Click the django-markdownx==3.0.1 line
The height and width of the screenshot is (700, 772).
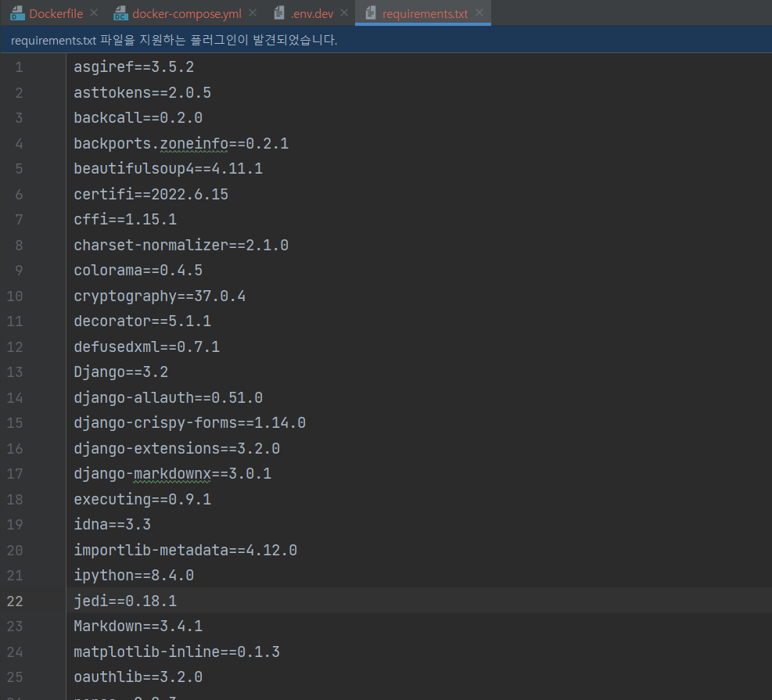tap(172, 473)
